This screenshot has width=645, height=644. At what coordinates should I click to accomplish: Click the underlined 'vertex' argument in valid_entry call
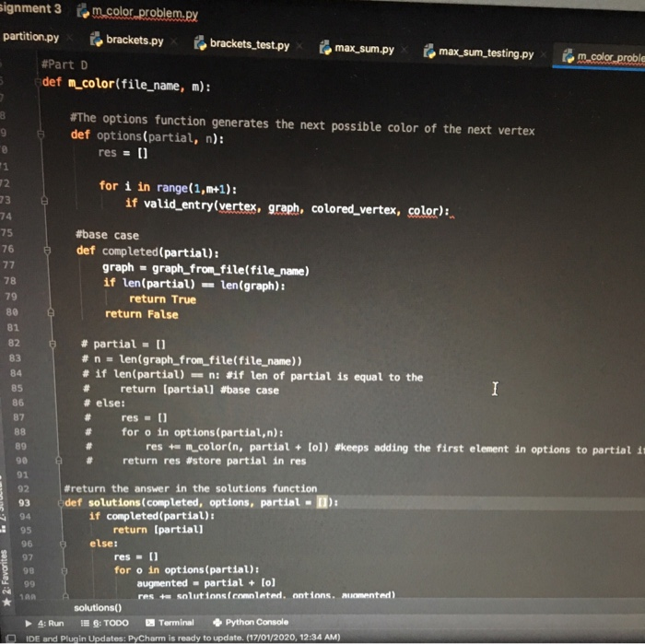(238, 206)
